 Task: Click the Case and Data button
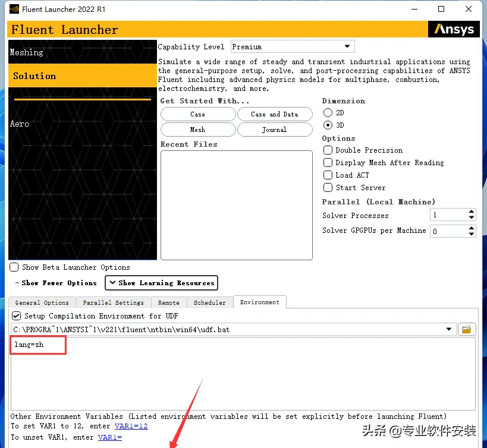[x=275, y=114]
